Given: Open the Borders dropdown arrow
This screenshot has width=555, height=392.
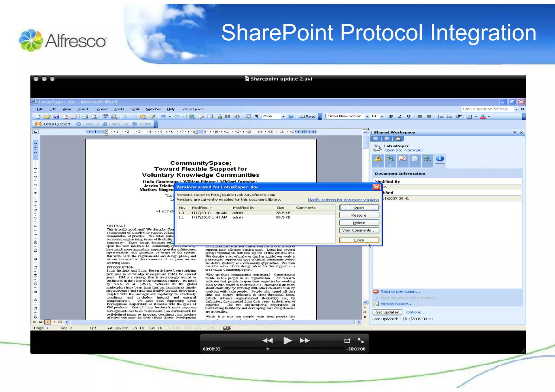Looking at the screenshot, I should (x=476, y=116).
